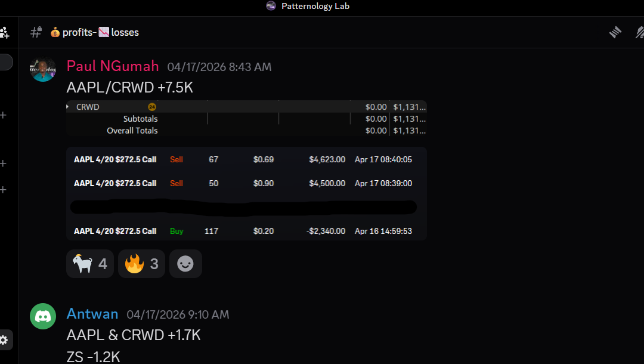
Task: Open the user settings gear icon
Action: (4, 340)
